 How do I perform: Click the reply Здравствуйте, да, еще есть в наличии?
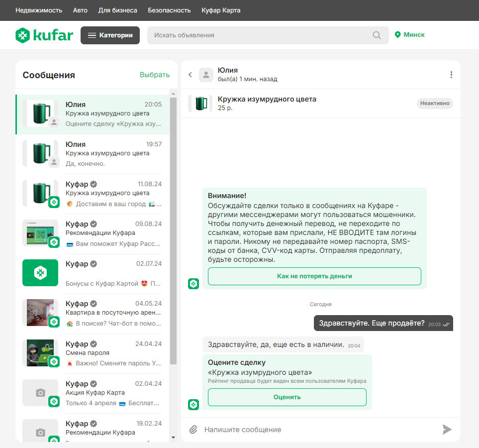coord(283,344)
